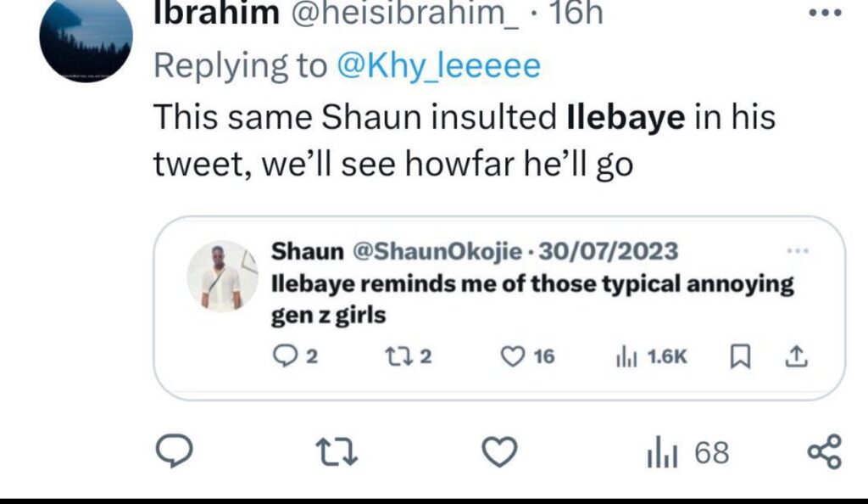Viewport: 868px width, 504px height.
Task: Like the quoted tweet with 16 likes
Action: tap(527, 356)
